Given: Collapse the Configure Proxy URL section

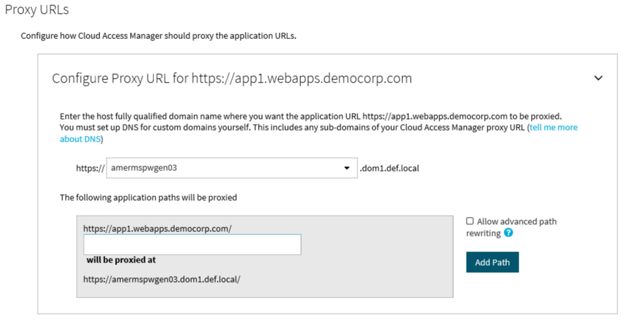Looking at the screenshot, I should click(x=599, y=78).
